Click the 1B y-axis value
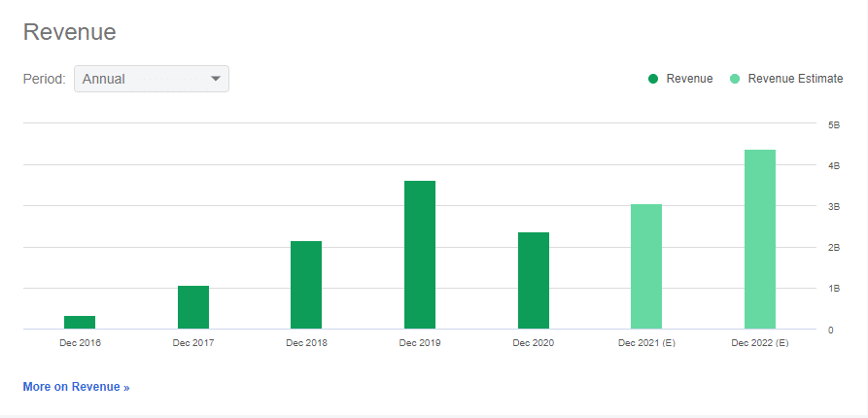Viewport: 868px width, 418px height. tap(835, 289)
